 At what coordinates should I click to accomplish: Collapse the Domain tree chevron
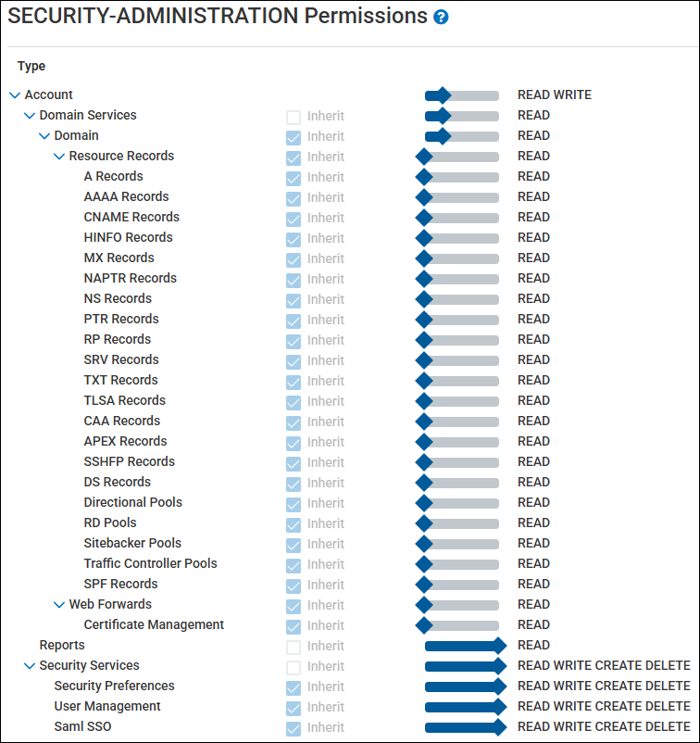[44, 136]
